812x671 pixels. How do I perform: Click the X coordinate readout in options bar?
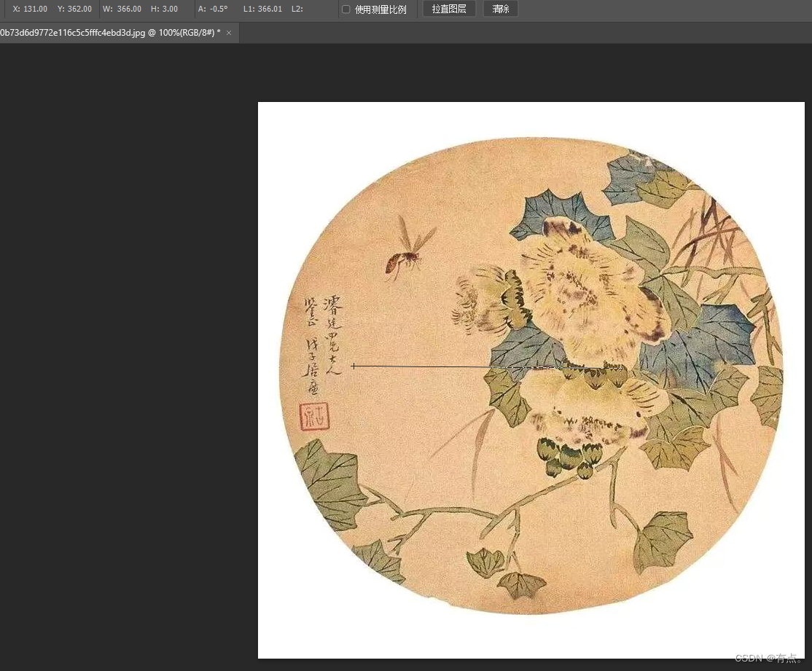click(29, 9)
